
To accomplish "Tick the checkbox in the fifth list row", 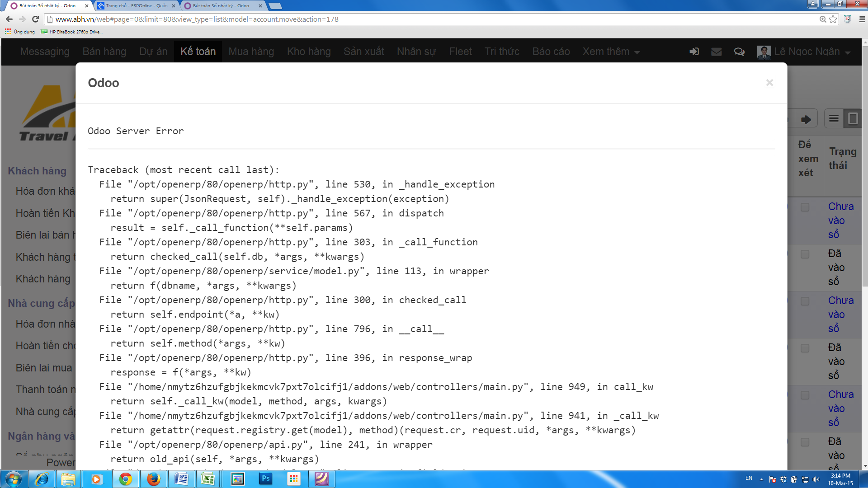I will 805,395.
